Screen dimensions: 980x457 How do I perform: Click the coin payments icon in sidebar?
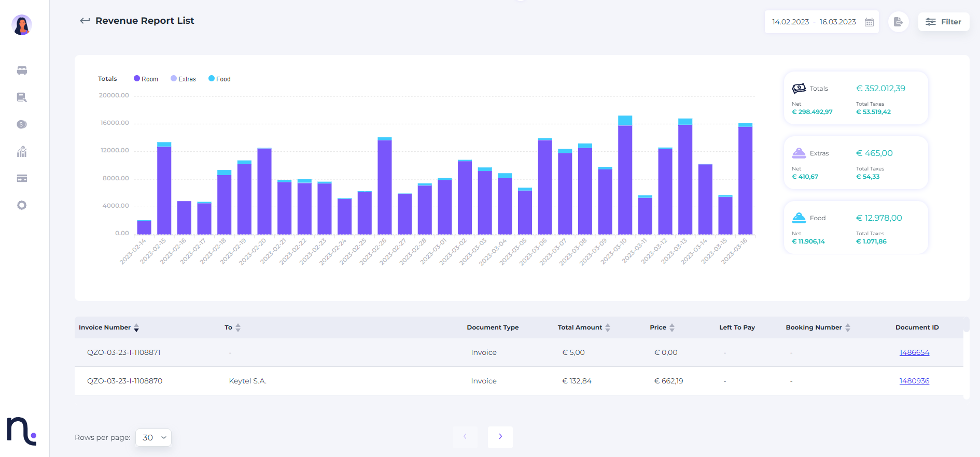[22, 124]
